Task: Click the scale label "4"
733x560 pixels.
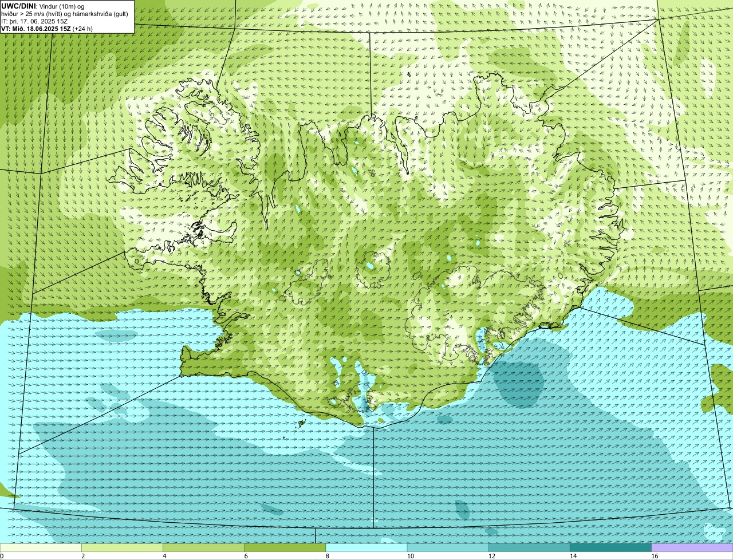Action: (164, 556)
